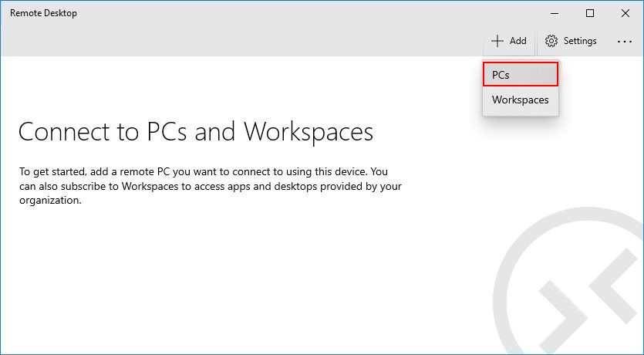Close the Remote Desktop window
Viewport: 644px width, 355px height.
coord(625,13)
